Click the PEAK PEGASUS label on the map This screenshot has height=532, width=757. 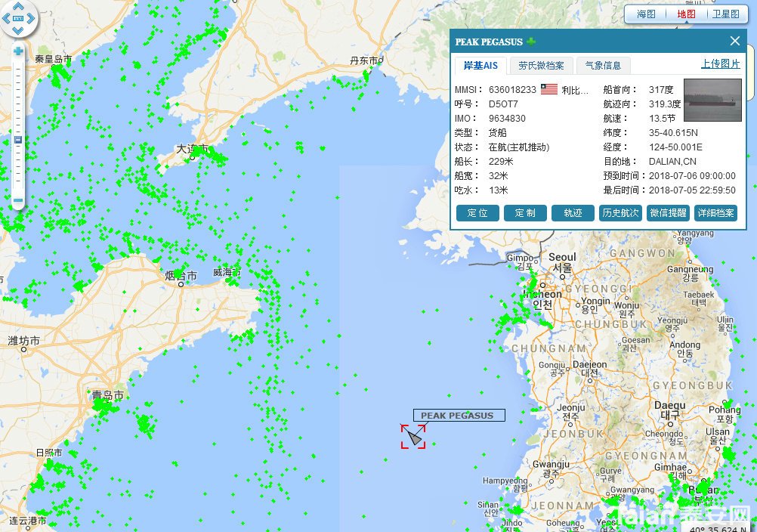[459, 415]
